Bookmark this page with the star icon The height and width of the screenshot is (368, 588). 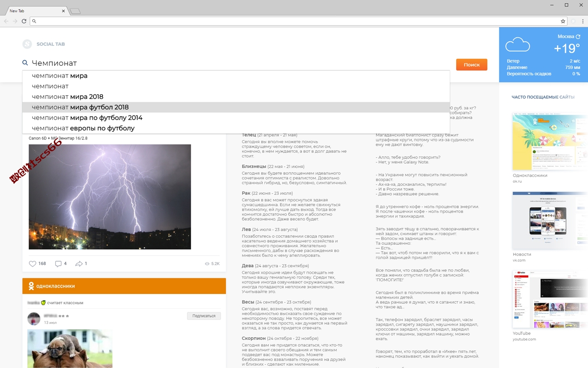click(563, 21)
